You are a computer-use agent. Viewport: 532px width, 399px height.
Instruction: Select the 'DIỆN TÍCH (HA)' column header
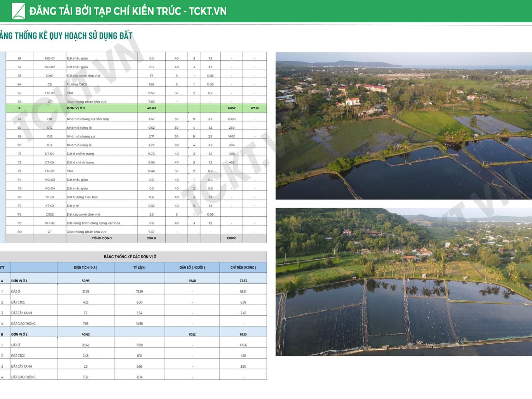[x=85, y=267]
